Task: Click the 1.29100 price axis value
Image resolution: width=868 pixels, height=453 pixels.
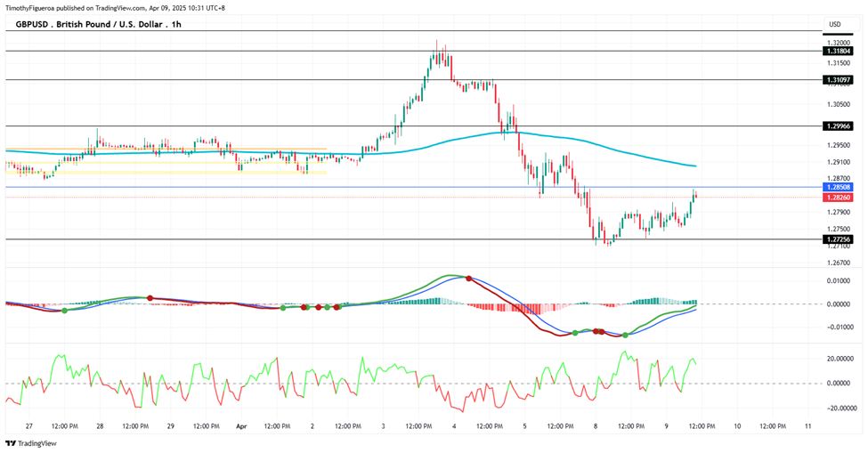Action: [x=838, y=162]
